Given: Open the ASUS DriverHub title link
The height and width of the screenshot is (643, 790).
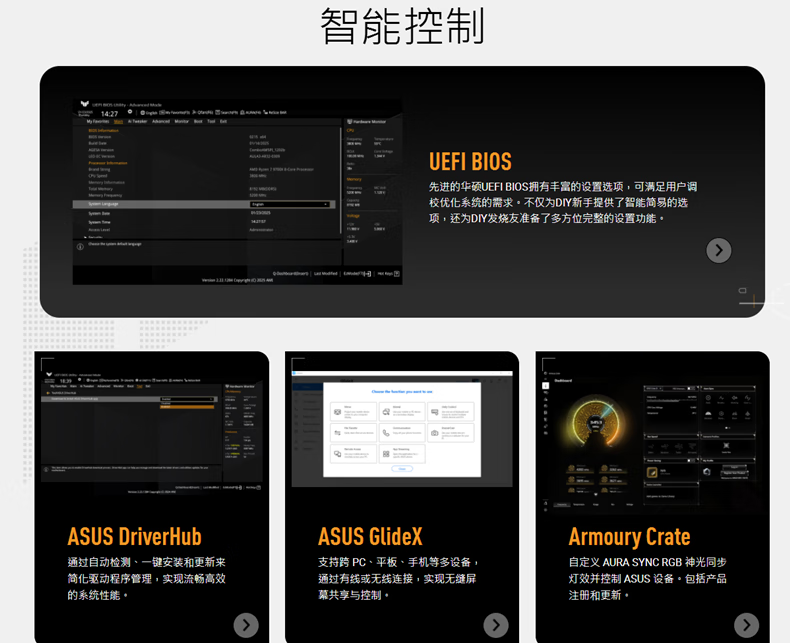Looking at the screenshot, I should (x=134, y=537).
